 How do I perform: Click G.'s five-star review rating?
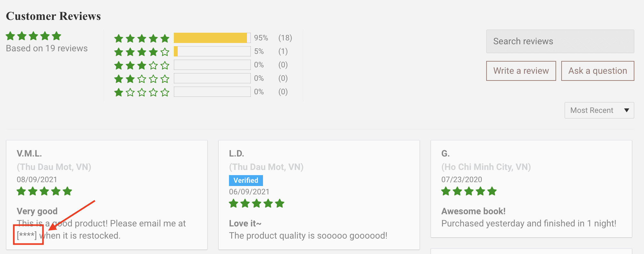pos(469,191)
